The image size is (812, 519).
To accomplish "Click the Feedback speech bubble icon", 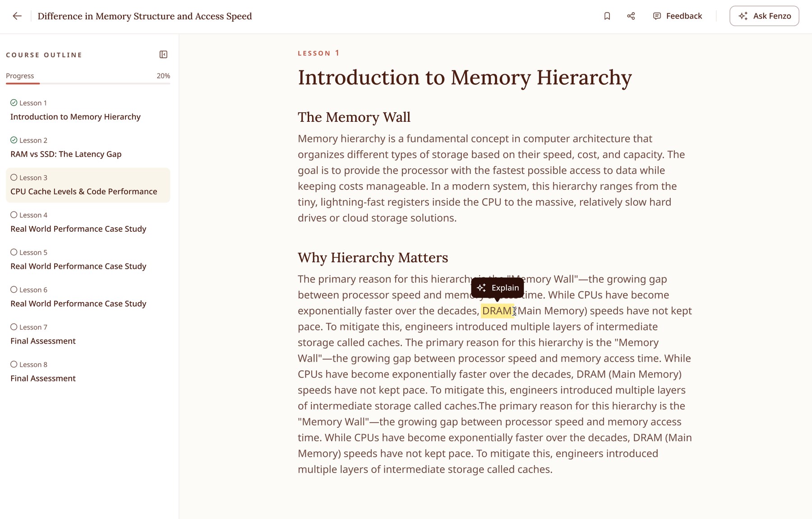I will point(657,16).
